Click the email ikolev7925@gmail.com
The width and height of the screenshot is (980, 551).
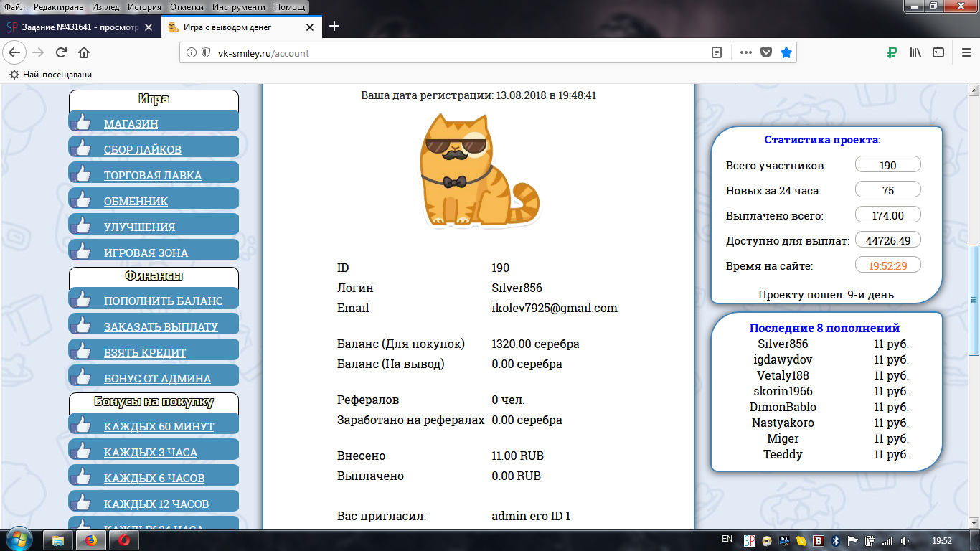555,308
